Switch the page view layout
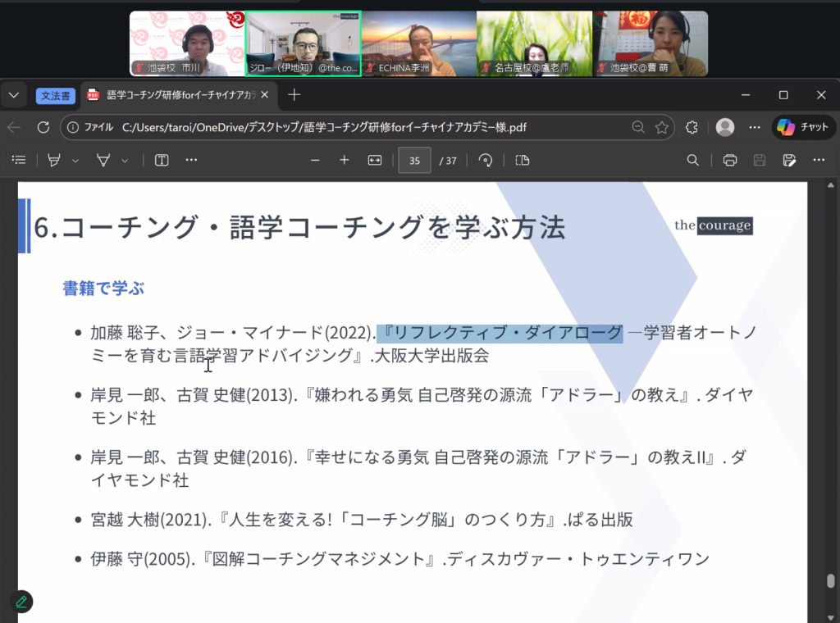 [x=522, y=160]
